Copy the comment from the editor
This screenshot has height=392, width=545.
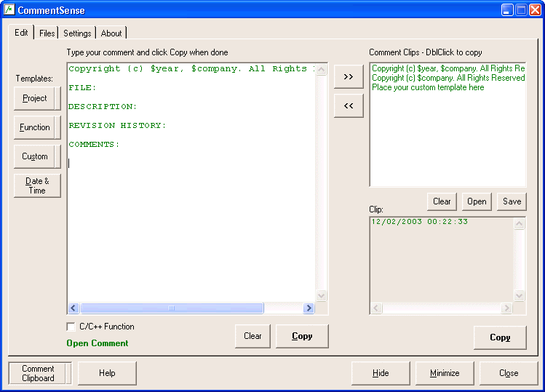coord(302,337)
